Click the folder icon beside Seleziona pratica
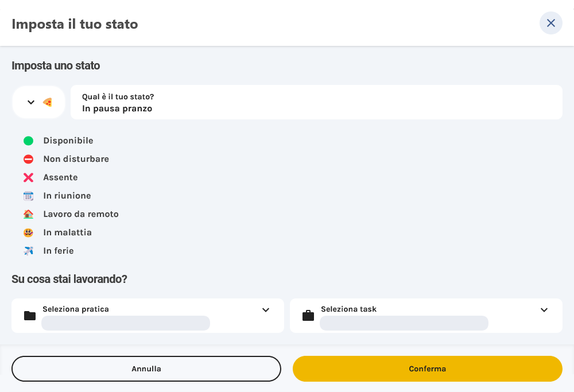 [x=30, y=316]
